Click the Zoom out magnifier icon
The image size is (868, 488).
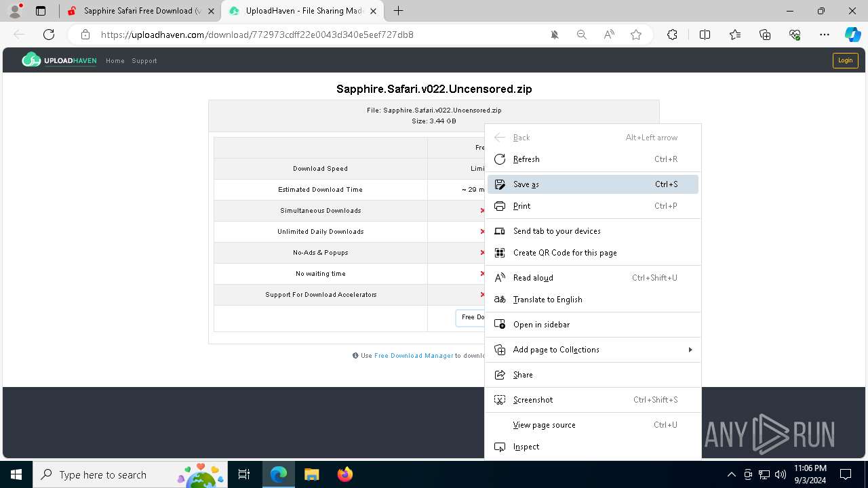tap(581, 35)
